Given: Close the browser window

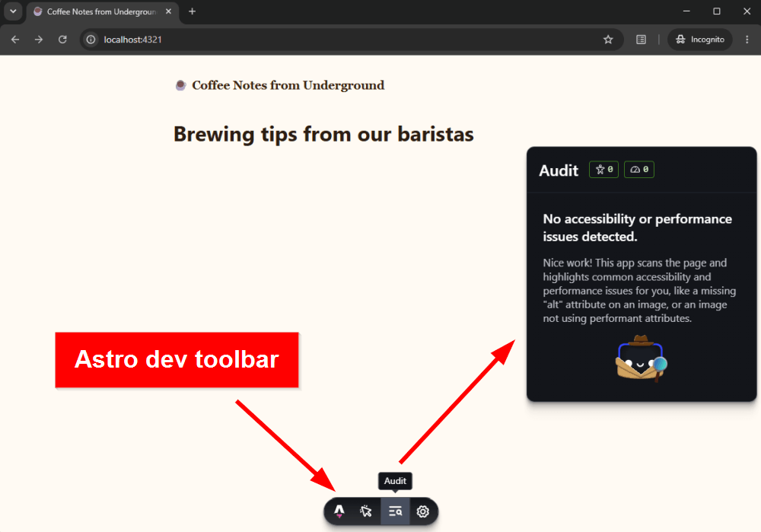Looking at the screenshot, I should (x=747, y=11).
